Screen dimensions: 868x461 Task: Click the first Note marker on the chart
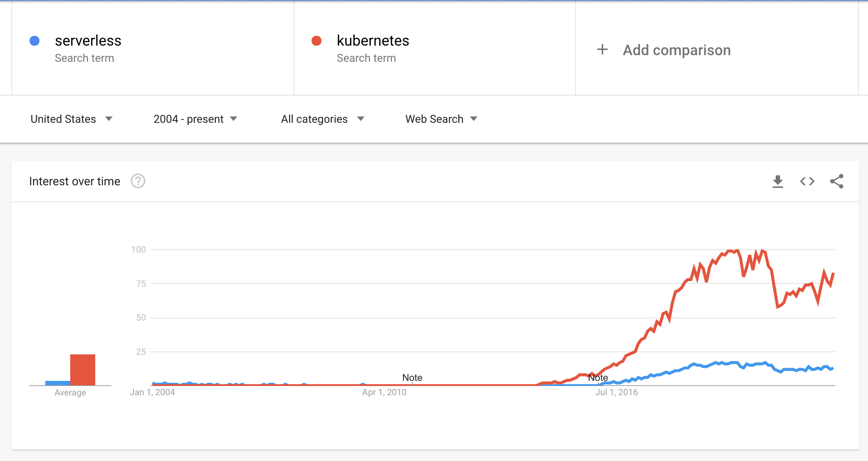coord(412,378)
